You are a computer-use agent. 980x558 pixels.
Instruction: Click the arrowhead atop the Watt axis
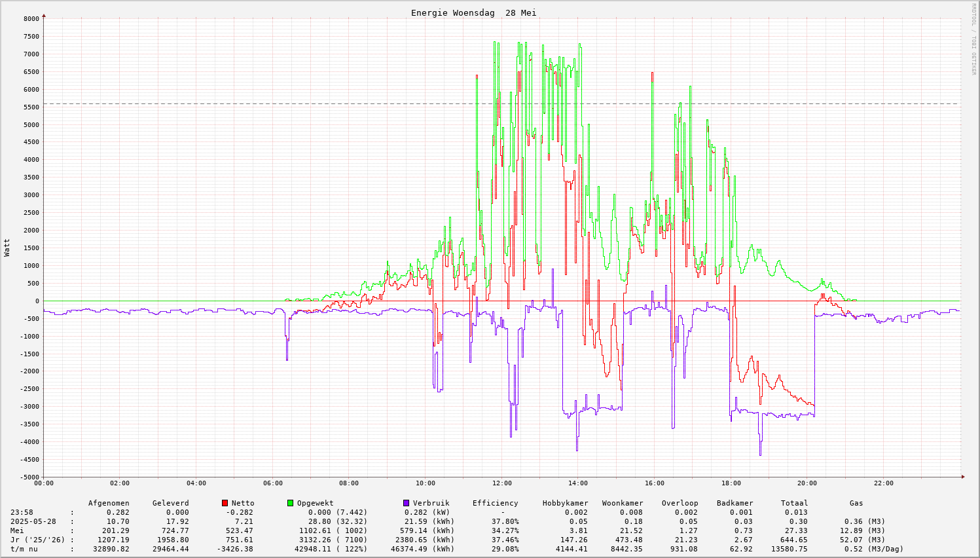(x=44, y=15)
